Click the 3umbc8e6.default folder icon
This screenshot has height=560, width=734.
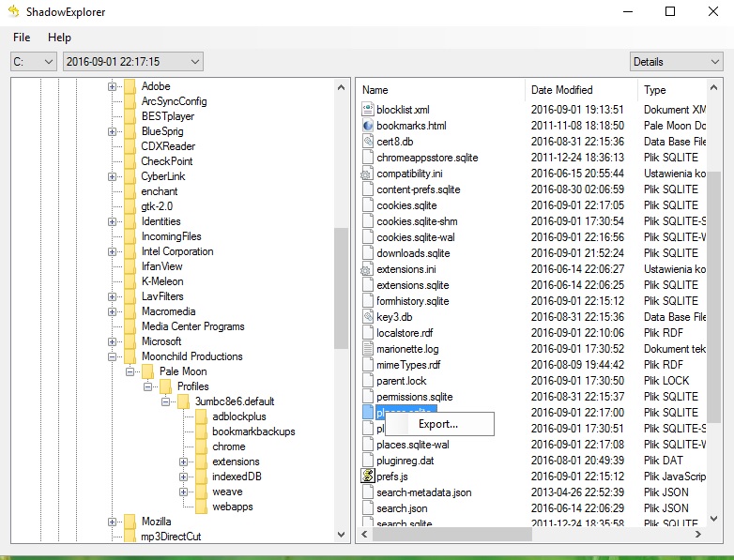(x=184, y=401)
